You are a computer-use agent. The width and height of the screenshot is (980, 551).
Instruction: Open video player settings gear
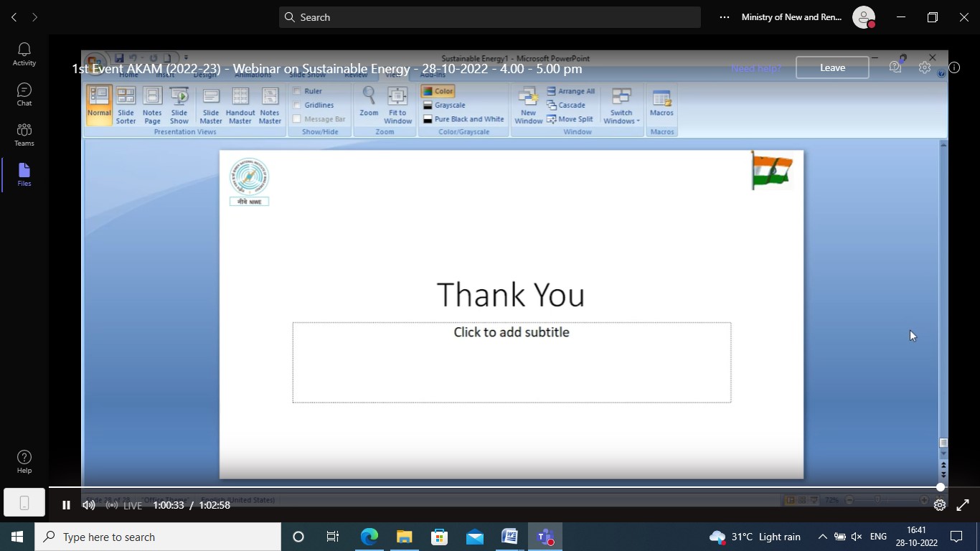coord(940,505)
